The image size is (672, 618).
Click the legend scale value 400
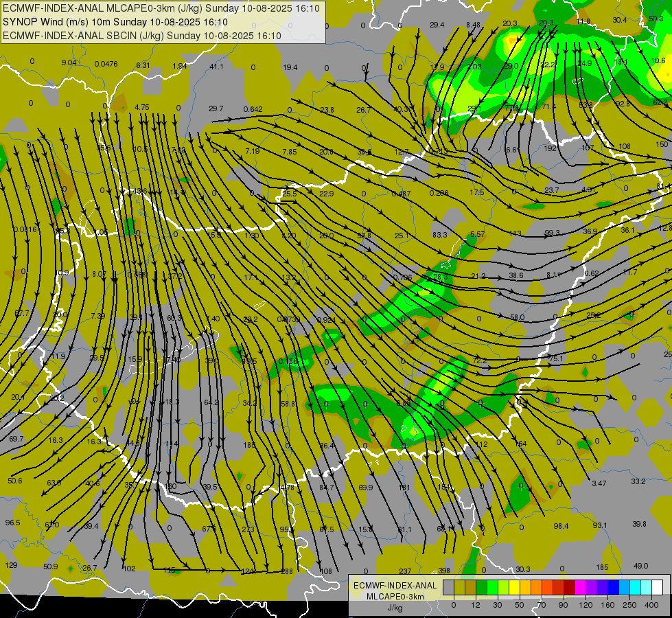click(x=651, y=605)
